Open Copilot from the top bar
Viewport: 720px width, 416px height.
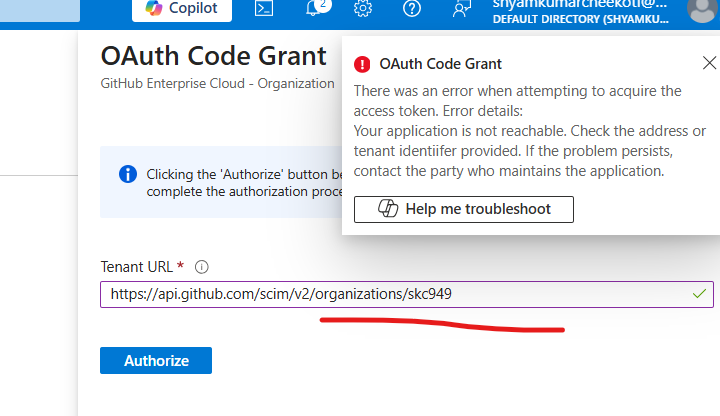point(182,9)
